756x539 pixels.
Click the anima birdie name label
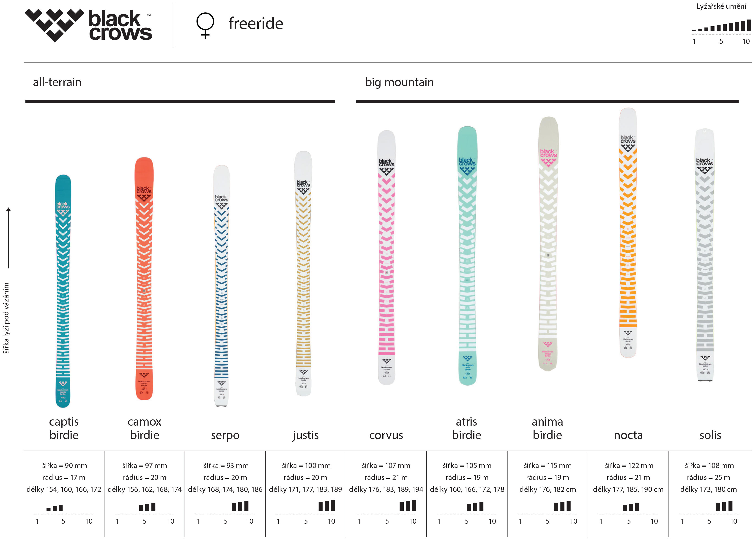point(547,428)
